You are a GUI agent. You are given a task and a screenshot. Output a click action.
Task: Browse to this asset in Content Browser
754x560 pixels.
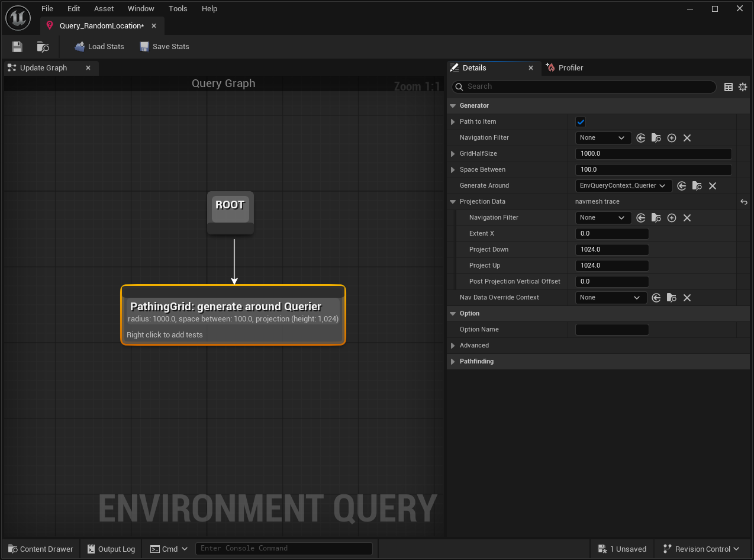42,46
